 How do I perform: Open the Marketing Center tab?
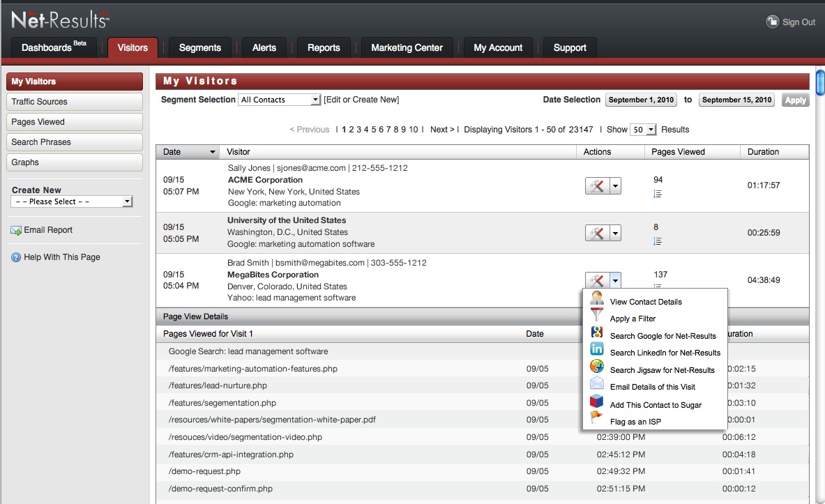407,48
